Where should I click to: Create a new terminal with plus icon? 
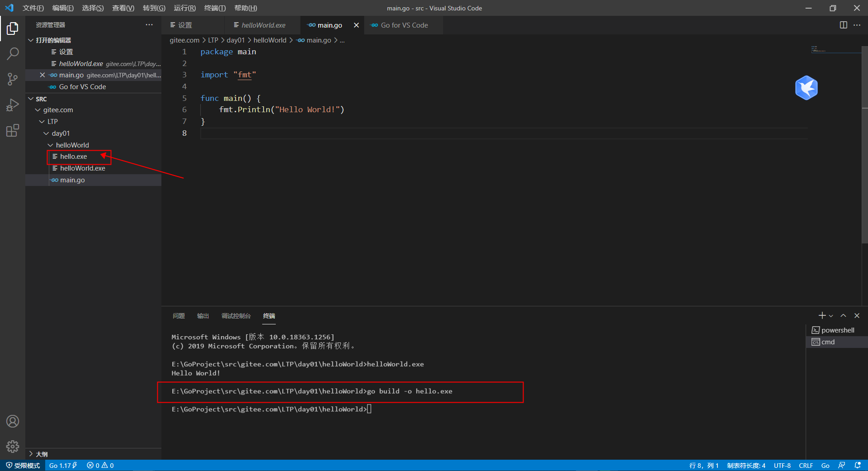[x=822, y=315]
